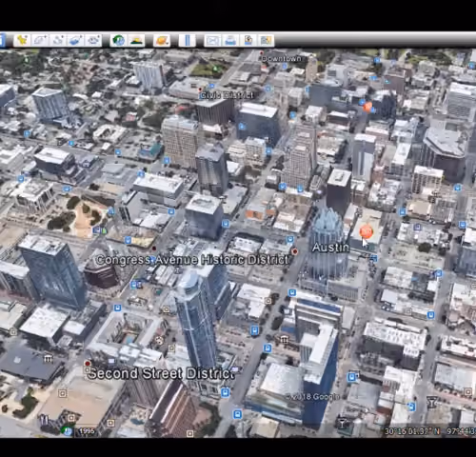Click the Civic District place label
Viewport: 476px width, 457px height.
point(227,95)
